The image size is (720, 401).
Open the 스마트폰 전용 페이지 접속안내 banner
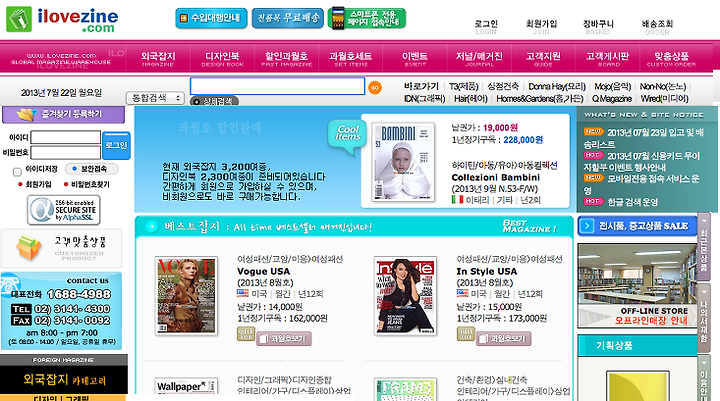click(x=367, y=18)
